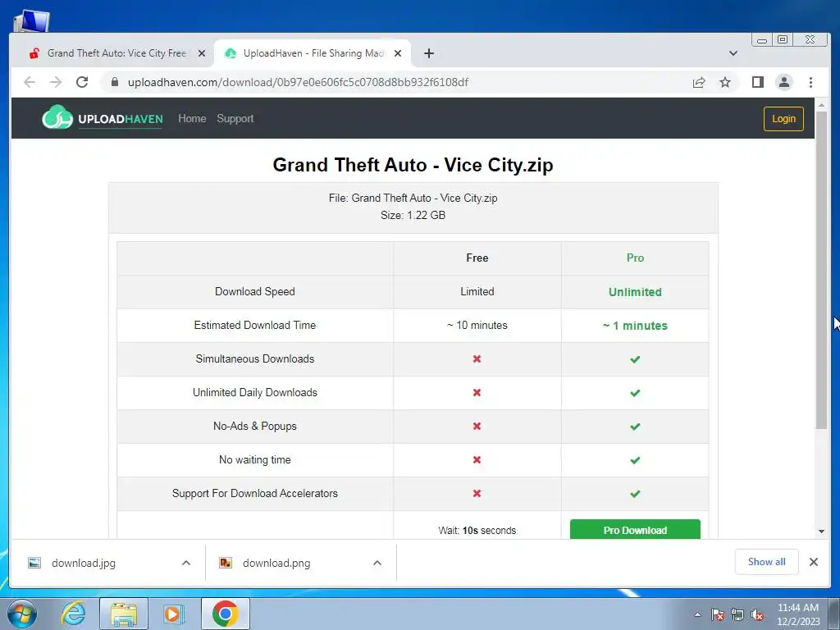Screen dimensions: 840x630
Task: Click the Simultaneous Downloads green check
Action: [x=635, y=359]
